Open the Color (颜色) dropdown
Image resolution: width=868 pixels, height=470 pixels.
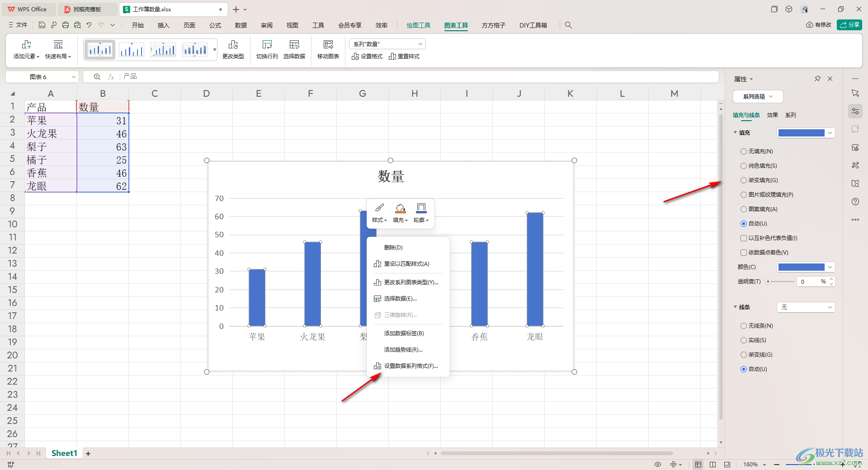point(806,267)
